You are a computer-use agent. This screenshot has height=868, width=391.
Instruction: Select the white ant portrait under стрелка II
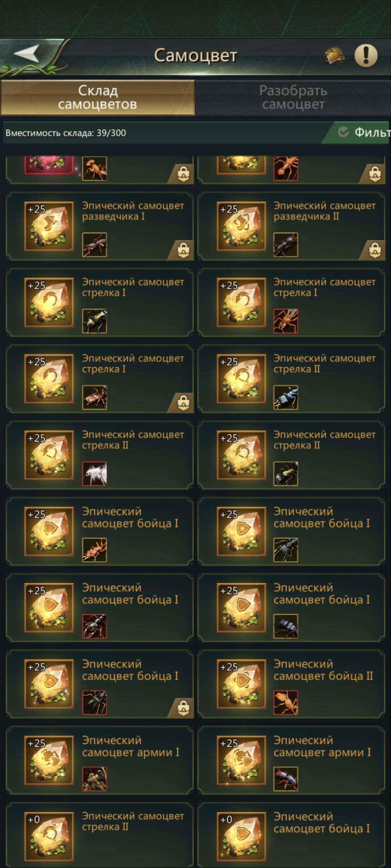point(94,473)
